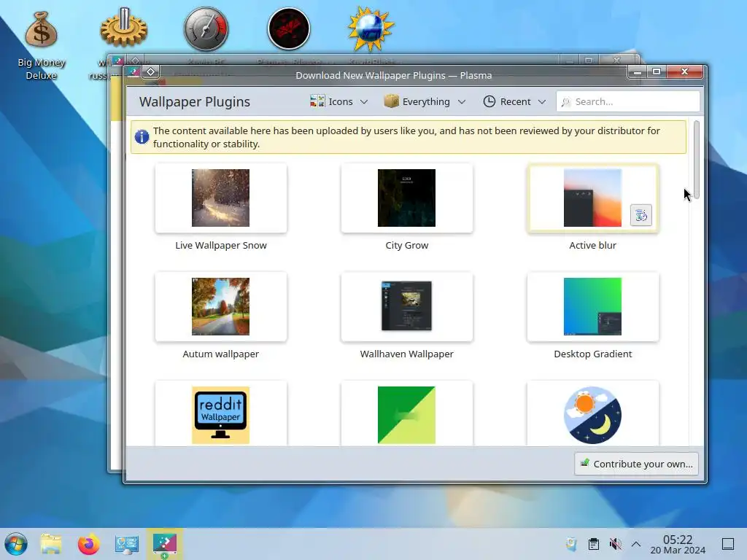This screenshot has height=560, width=747.
Task: Select the reddit Wallpaper thumbnail
Action: (220, 413)
